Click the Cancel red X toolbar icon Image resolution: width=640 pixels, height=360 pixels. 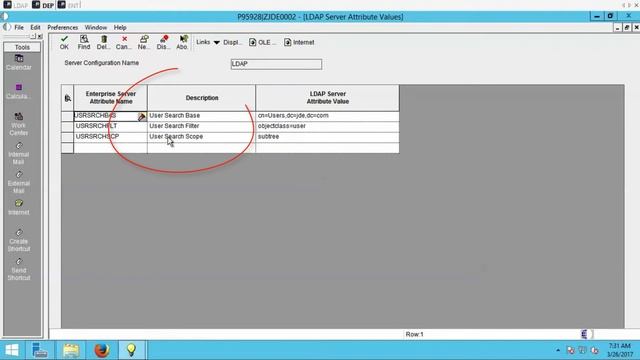tap(124, 42)
